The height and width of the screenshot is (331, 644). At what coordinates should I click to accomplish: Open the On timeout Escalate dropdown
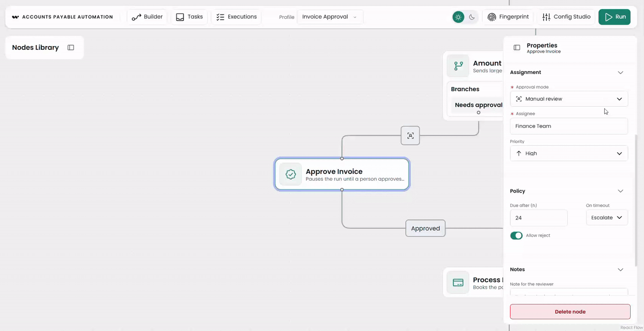(607, 218)
